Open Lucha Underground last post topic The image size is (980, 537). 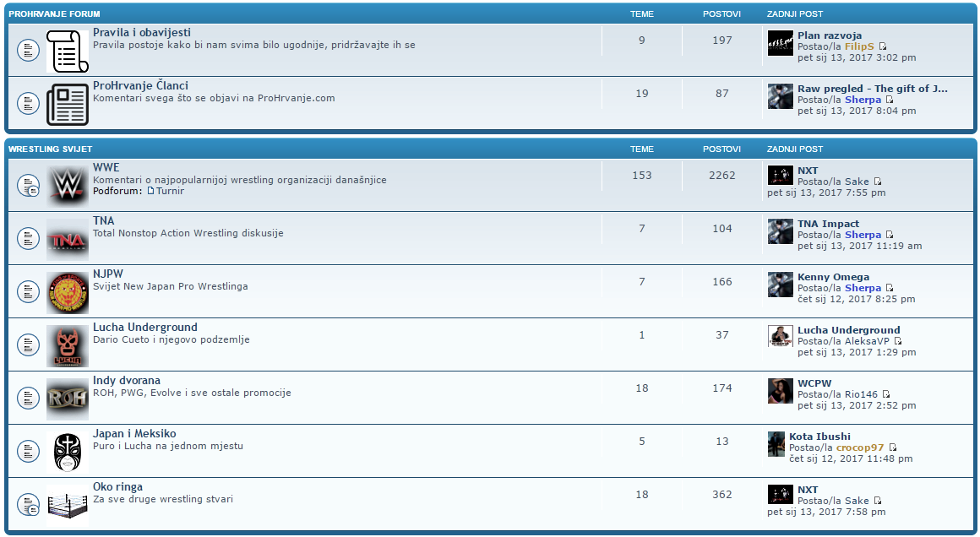[x=849, y=330]
